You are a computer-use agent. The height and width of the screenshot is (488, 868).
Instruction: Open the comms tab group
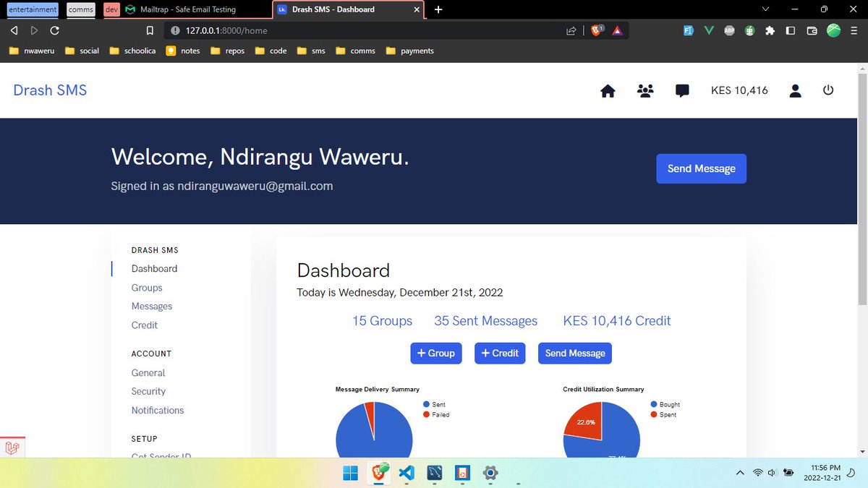(80, 9)
